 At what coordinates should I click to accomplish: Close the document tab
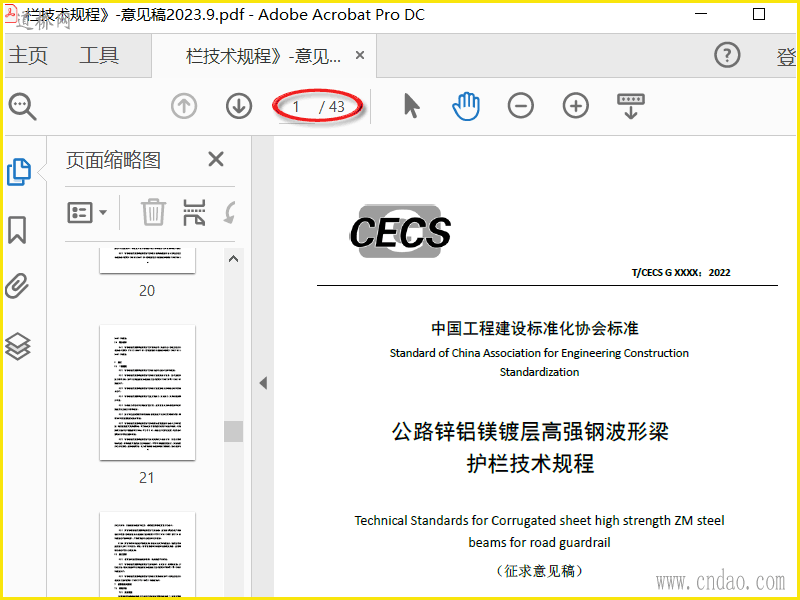(x=360, y=55)
